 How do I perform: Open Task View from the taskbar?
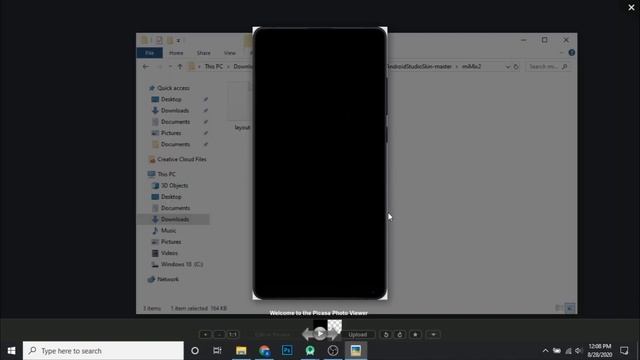coord(217,351)
